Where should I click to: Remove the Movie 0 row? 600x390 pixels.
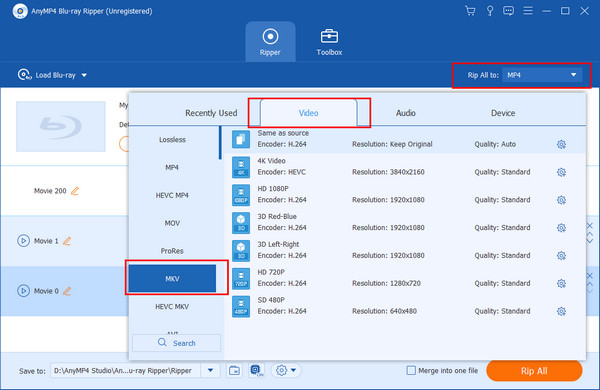pyautogui.click(x=590, y=276)
